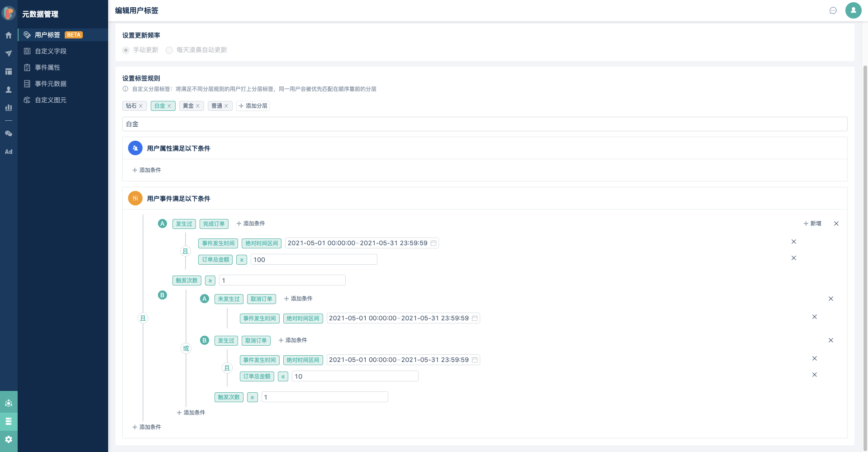Click the settings gear at the bottom left
The height and width of the screenshot is (452, 868).
pos(9,439)
